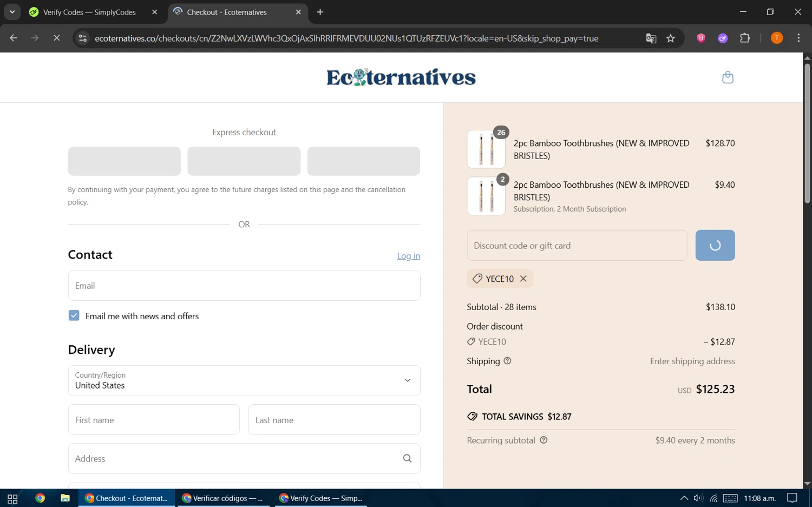The image size is (812, 507).
Task: Click the address search magnifier icon
Action: (x=407, y=459)
